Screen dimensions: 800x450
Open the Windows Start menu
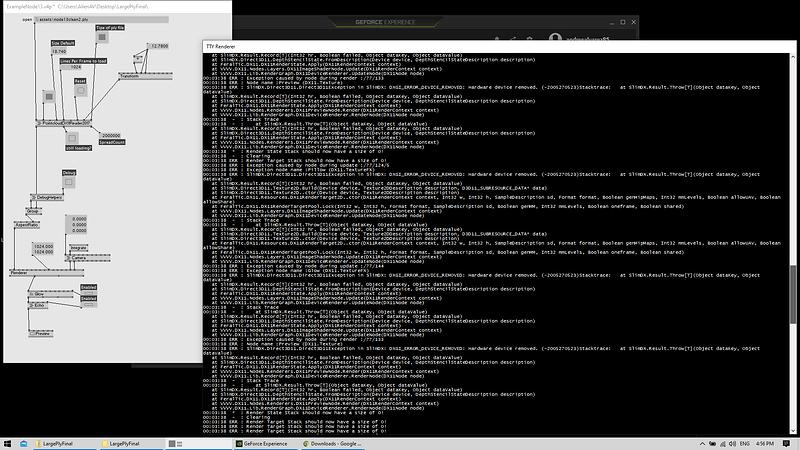click(7, 444)
